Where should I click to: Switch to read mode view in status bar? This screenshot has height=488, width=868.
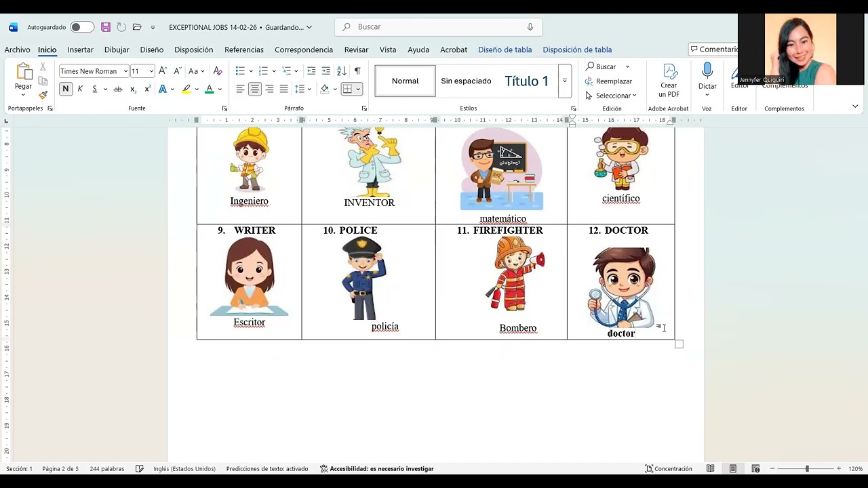point(710,468)
